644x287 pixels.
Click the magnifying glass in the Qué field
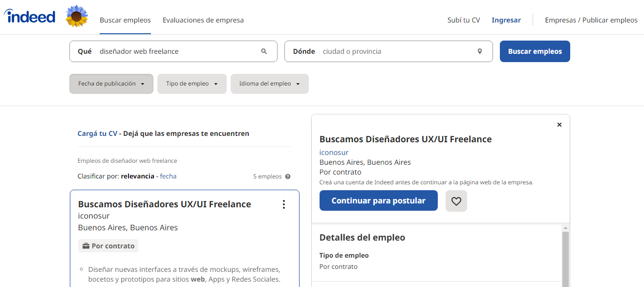(264, 51)
